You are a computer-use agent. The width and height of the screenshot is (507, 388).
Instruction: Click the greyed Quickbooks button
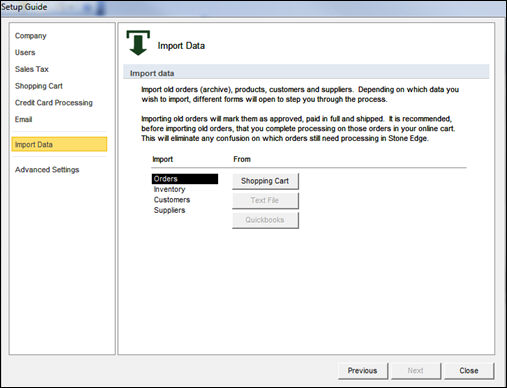pos(265,220)
